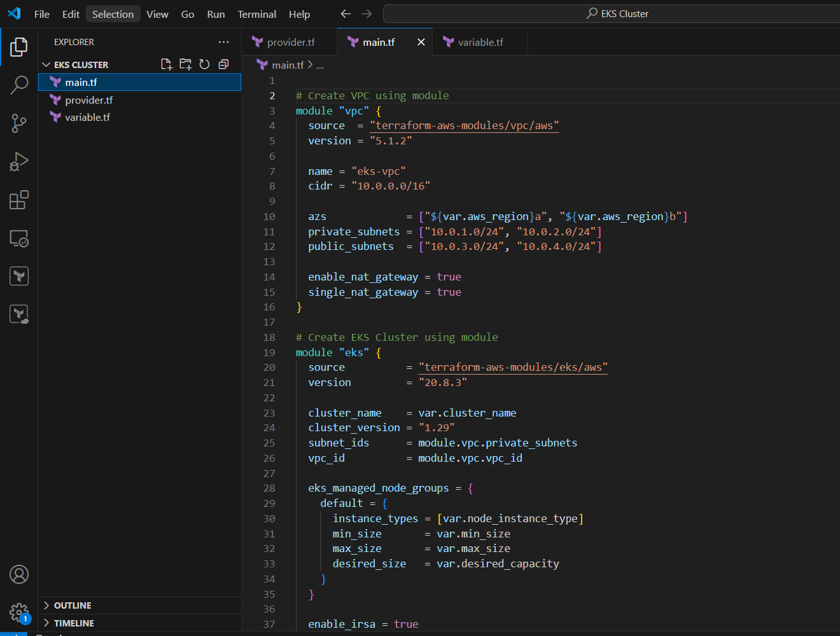Open terraform-aws-modules/eks/aws source link
840x636 pixels.
[513, 367]
